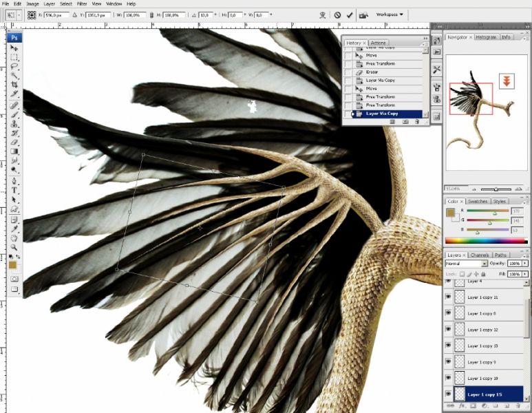Select the Layer Via Copy highlighted history state
The image size is (532, 413).
pyautogui.click(x=388, y=114)
